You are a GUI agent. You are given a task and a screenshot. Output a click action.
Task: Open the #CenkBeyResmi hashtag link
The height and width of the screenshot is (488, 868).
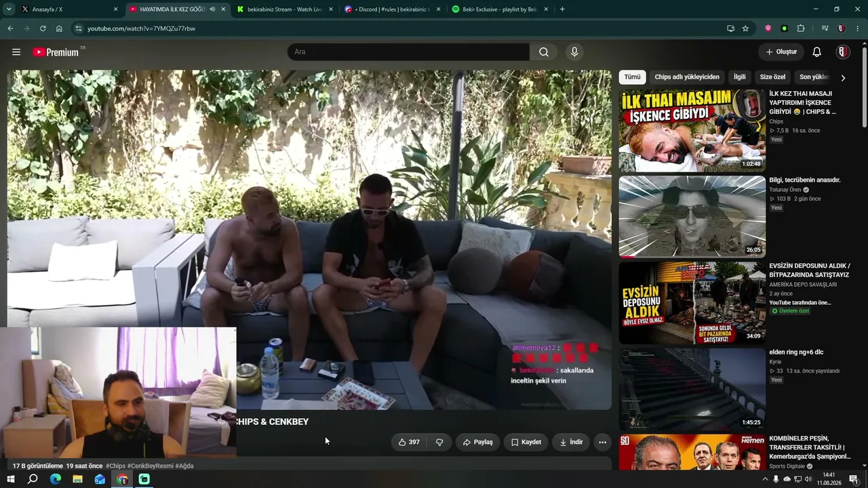pos(151,466)
